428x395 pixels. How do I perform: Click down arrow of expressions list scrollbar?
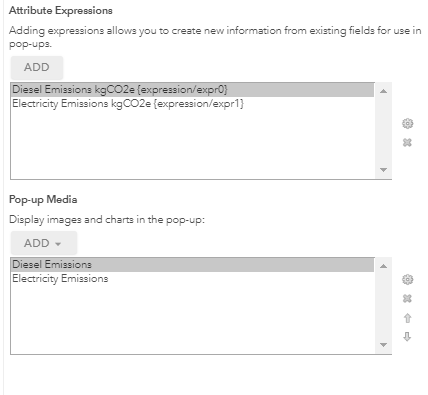tap(383, 170)
